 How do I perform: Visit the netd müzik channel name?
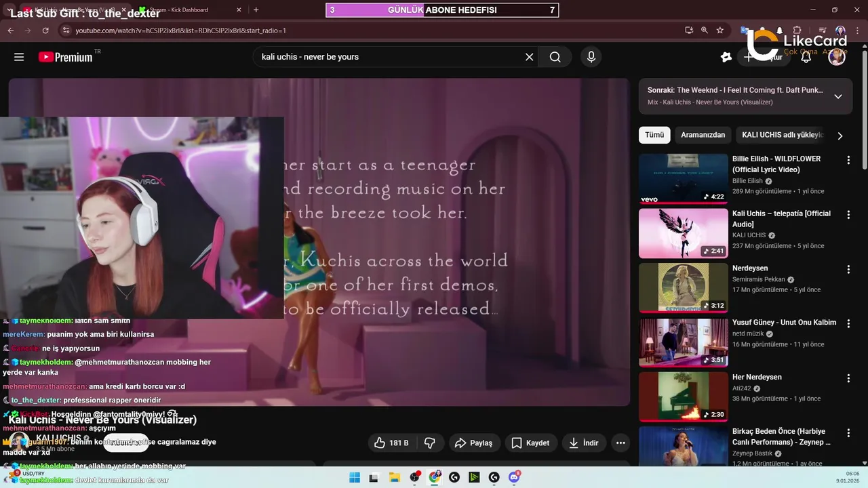pyautogui.click(x=748, y=333)
